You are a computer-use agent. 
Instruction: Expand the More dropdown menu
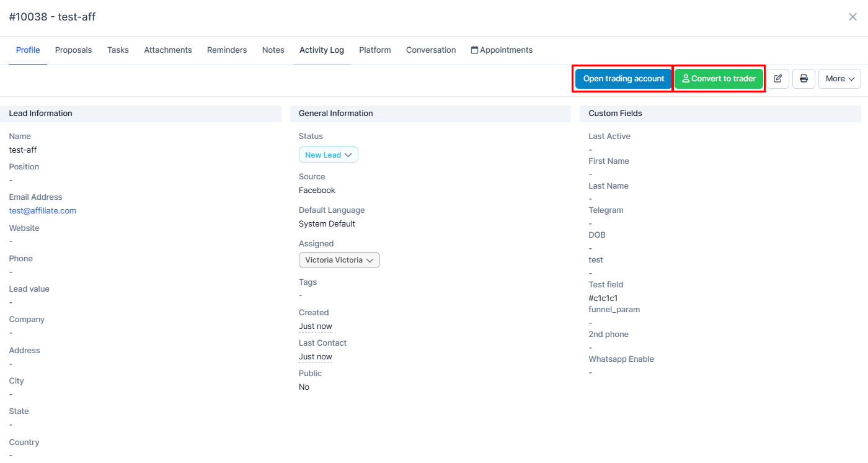pos(839,79)
